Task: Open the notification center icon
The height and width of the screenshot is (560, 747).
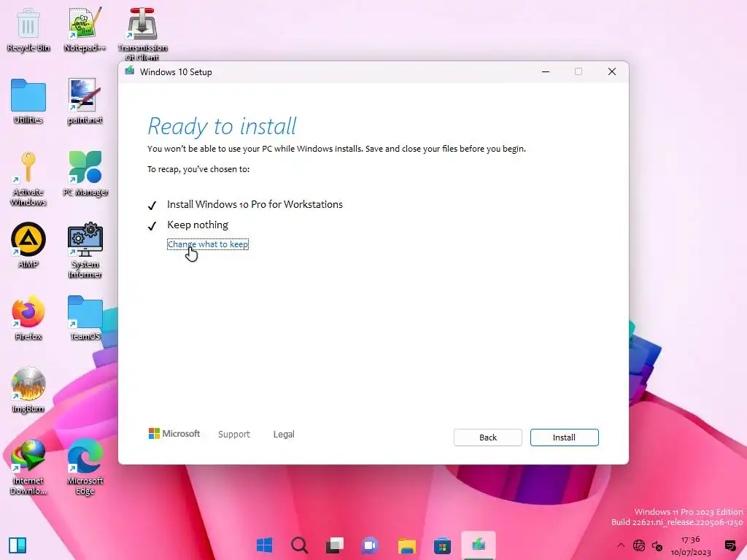Action: (x=729, y=545)
